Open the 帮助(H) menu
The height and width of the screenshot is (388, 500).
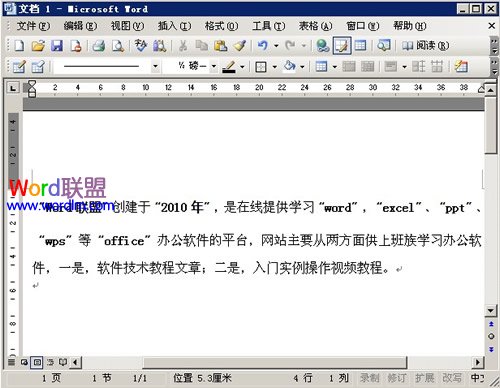click(x=410, y=26)
